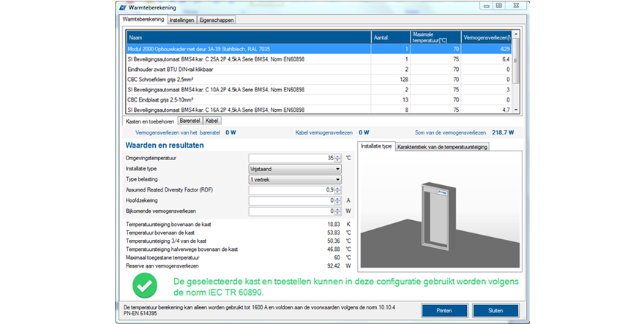Click the Omgevingstemperatuur input field
Screen dimensions: 644x324
pos(291,158)
